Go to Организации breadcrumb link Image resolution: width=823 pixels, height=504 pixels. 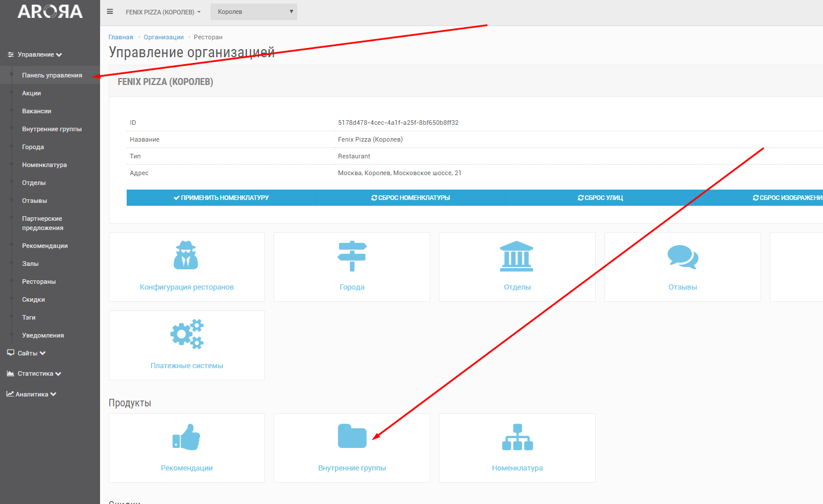click(x=164, y=37)
